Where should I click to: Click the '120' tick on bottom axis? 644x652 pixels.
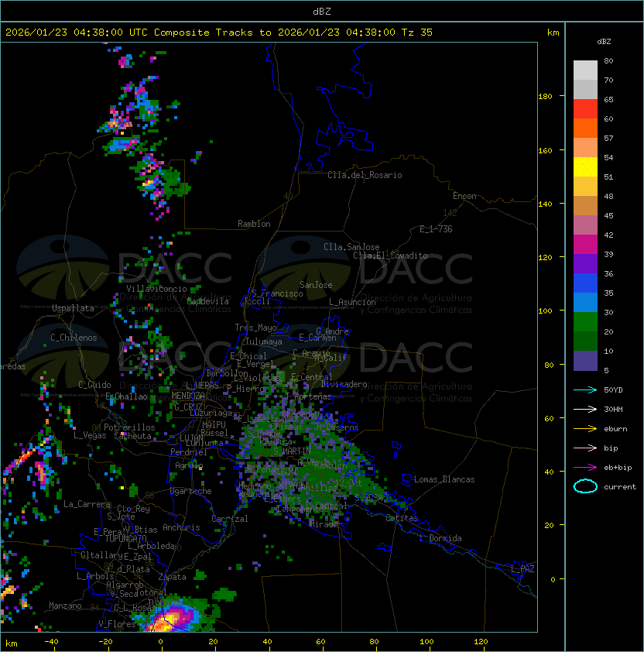coord(481,642)
